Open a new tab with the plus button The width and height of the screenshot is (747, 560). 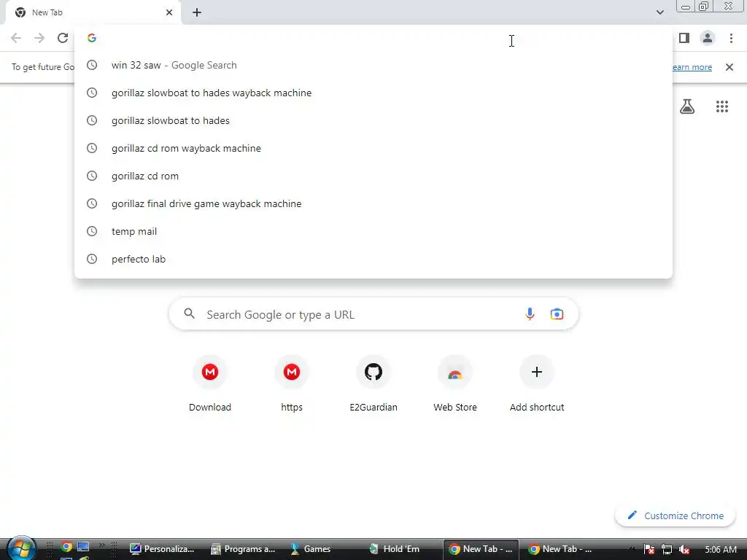click(x=197, y=13)
